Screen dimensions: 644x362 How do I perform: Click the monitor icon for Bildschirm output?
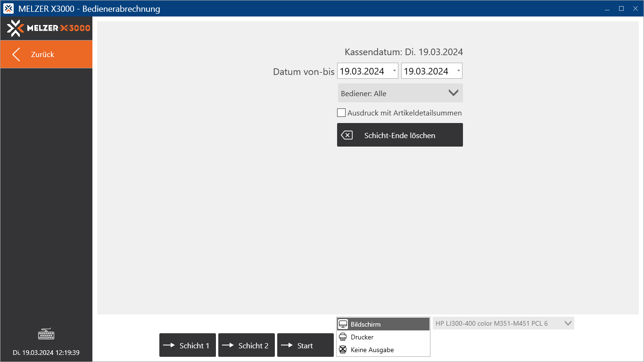pyautogui.click(x=343, y=324)
